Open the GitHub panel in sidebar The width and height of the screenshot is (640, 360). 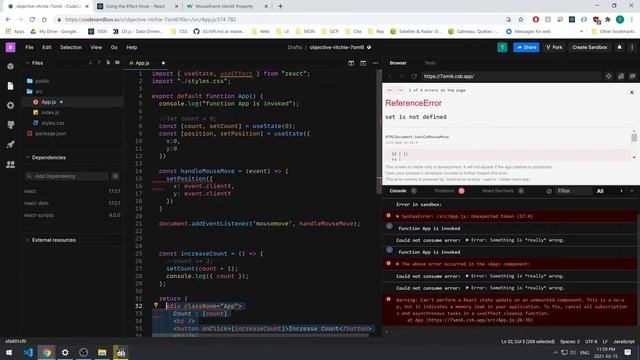pyautogui.click(x=11, y=125)
